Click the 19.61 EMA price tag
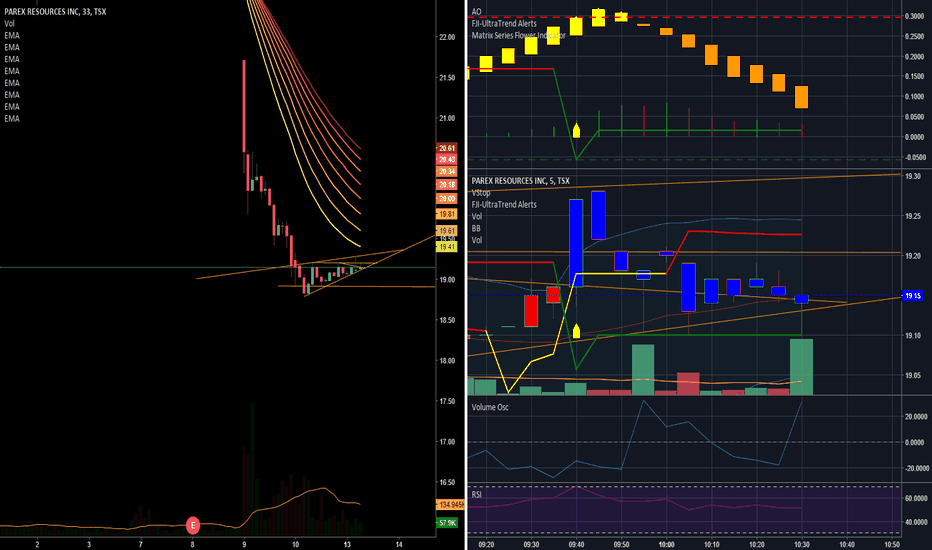 (x=447, y=230)
